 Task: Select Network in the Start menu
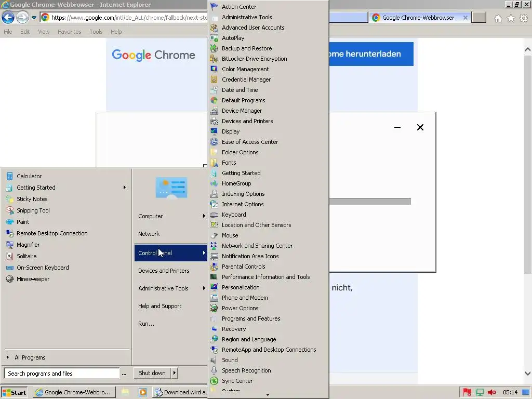[149, 234]
